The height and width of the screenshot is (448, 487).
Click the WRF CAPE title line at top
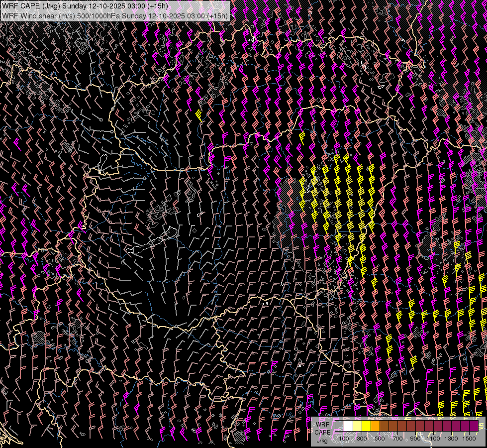click(85, 6)
